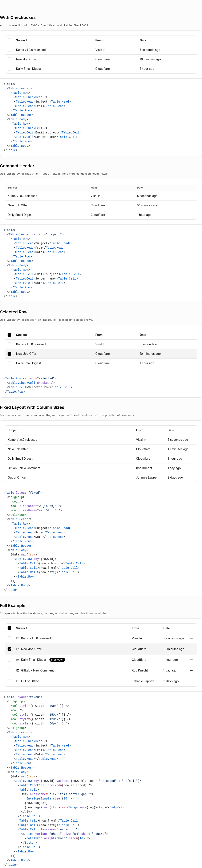Uncheck New Job Offer in Selected Row table
Viewport: 202px width, 868px height.
(x=9, y=354)
